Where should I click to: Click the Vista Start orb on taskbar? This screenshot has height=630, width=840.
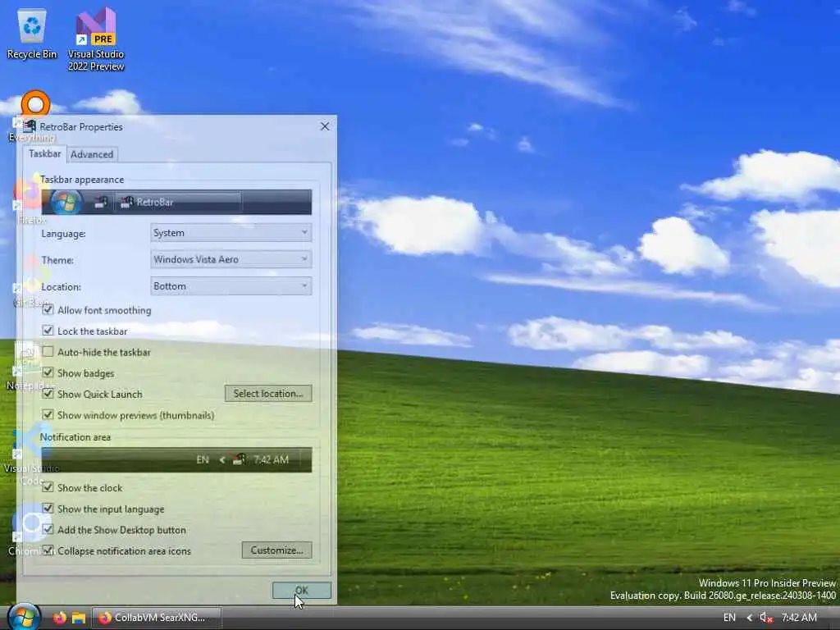coord(24,617)
